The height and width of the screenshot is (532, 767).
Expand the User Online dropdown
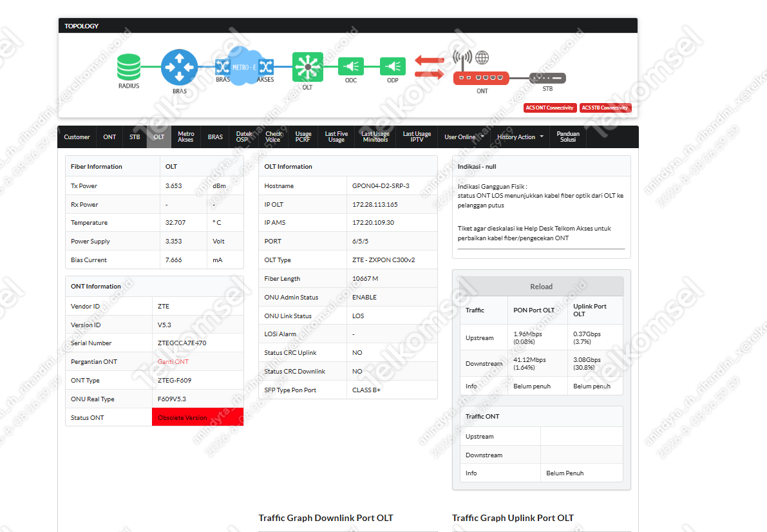[x=464, y=137]
